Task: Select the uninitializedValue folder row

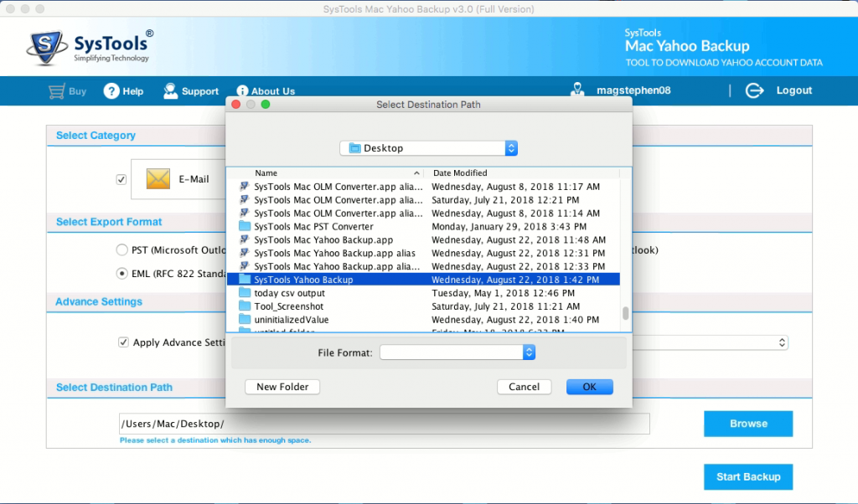Action: 423,319
